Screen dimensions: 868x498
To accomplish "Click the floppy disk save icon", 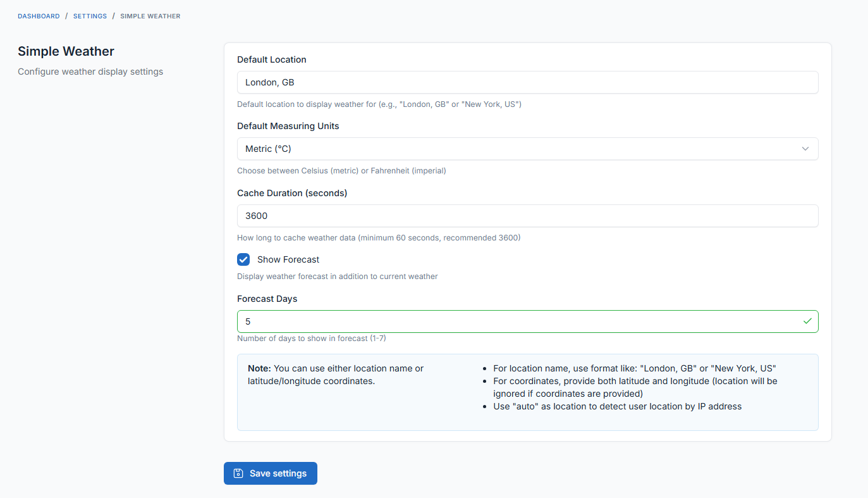I will click(x=238, y=473).
